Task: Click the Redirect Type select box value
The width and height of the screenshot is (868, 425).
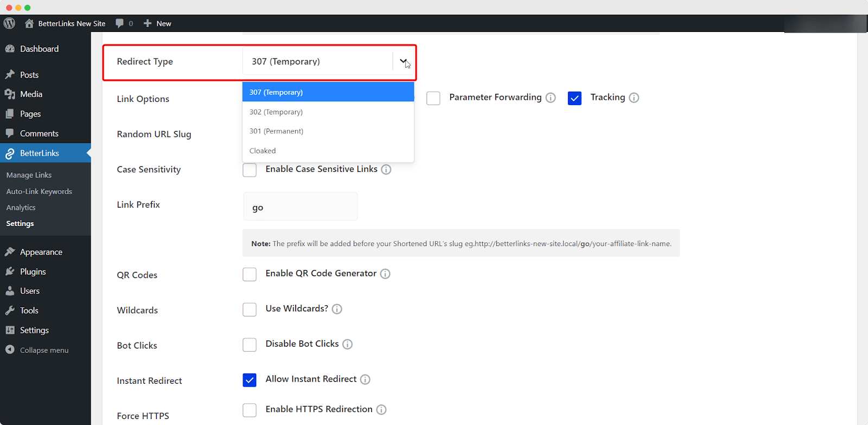Action: tap(286, 61)
